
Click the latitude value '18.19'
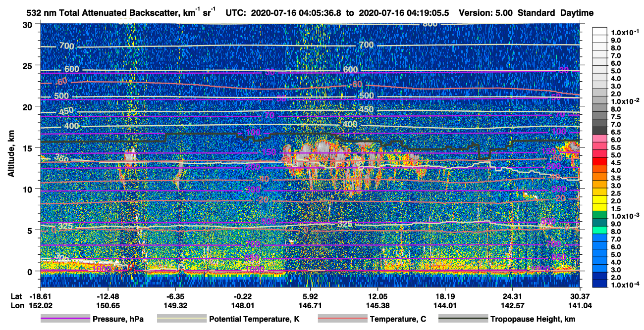pyautogui.click(x=445, y=296)
